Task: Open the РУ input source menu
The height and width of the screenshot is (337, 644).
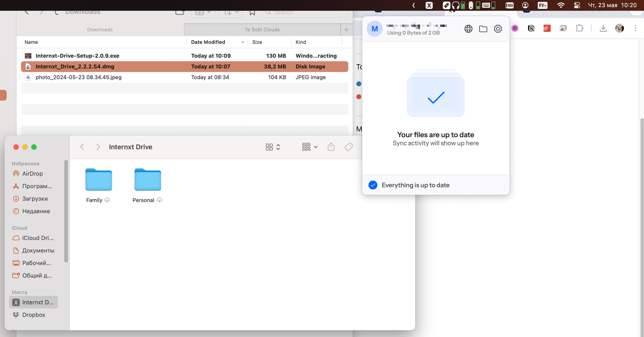Action: (543, 5)
